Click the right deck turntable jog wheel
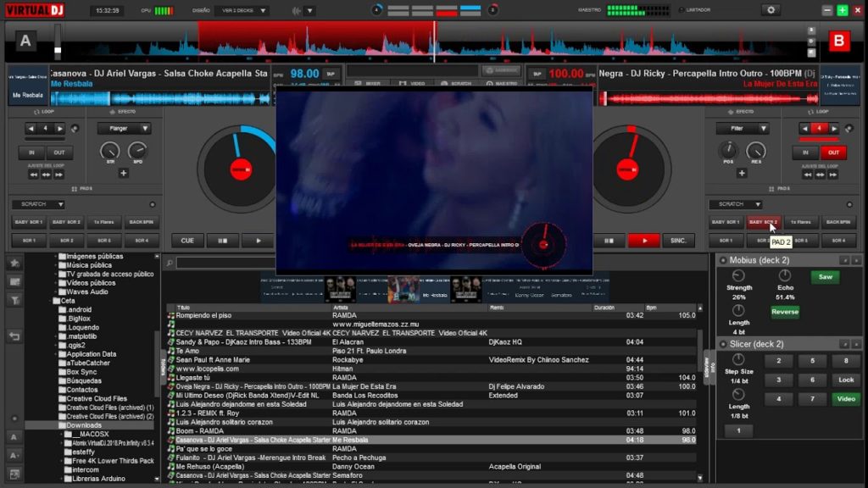868x488 pixels. 628,169
